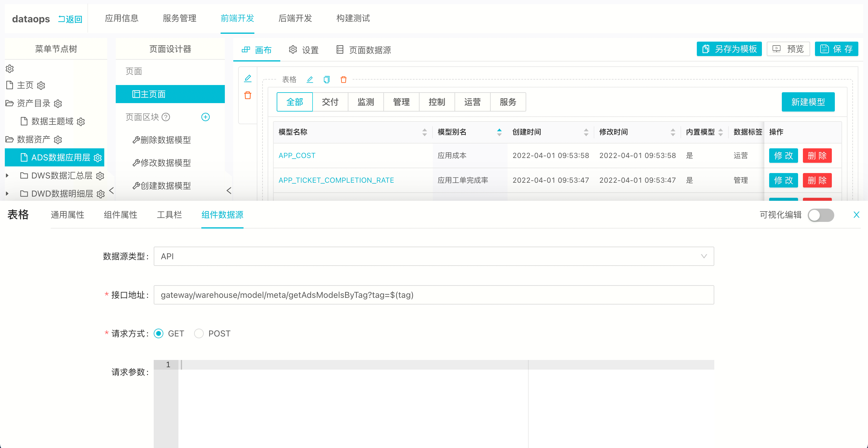Expand the DWS数据汇总层 tree node

8,176
